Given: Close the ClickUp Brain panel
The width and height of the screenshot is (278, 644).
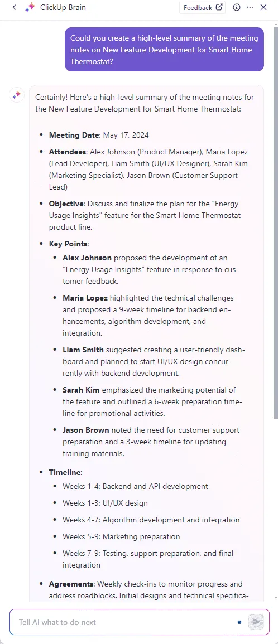Looking at the screenshot, I should pos(263,7).
